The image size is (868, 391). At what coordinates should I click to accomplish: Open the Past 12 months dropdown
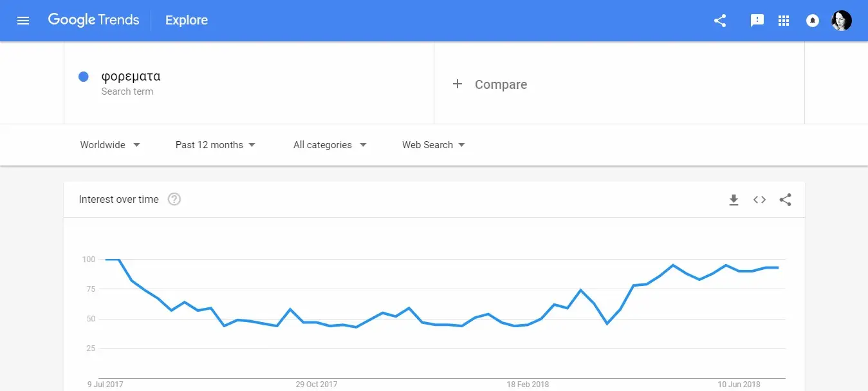pos(216,145)
